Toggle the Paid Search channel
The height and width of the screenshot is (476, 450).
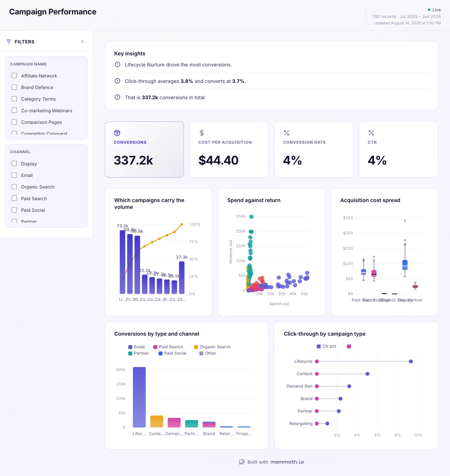(14, 198)
